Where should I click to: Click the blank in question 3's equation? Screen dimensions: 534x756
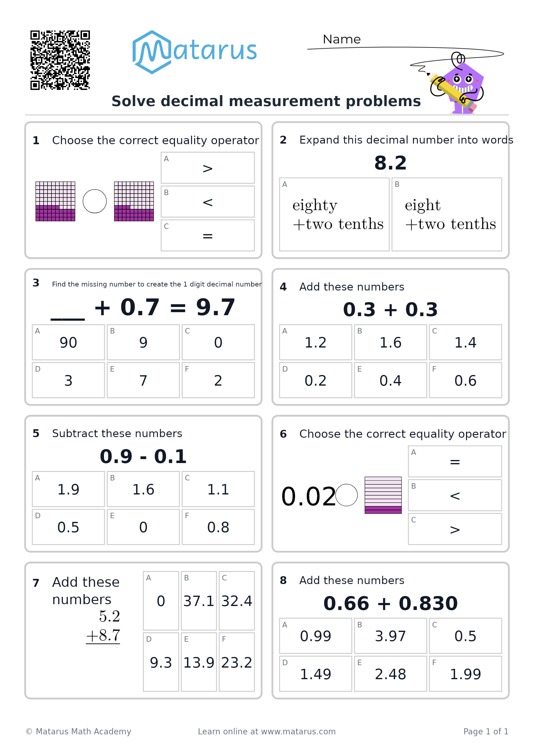[x=67, y=319]
